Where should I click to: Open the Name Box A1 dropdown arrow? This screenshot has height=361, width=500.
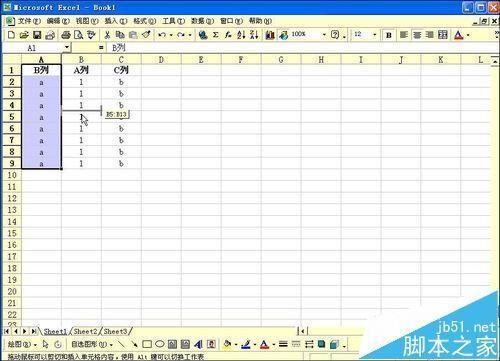[67, 48]
